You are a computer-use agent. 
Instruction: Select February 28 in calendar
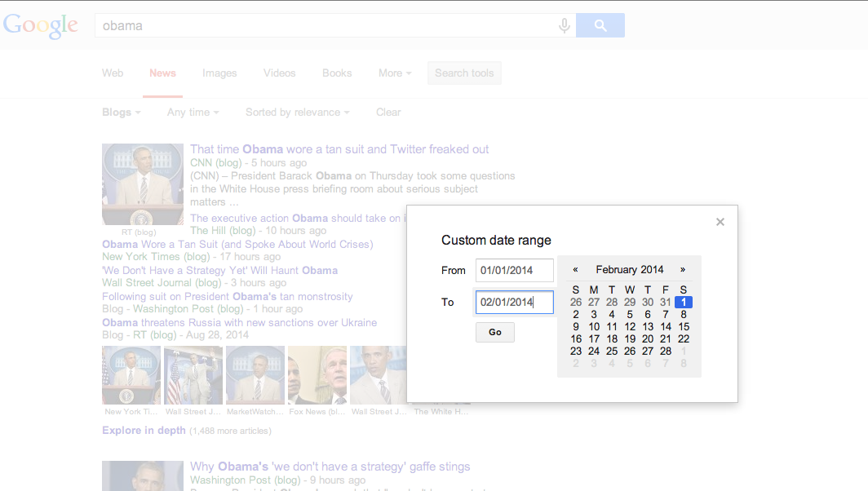click(x=666, y=351)
